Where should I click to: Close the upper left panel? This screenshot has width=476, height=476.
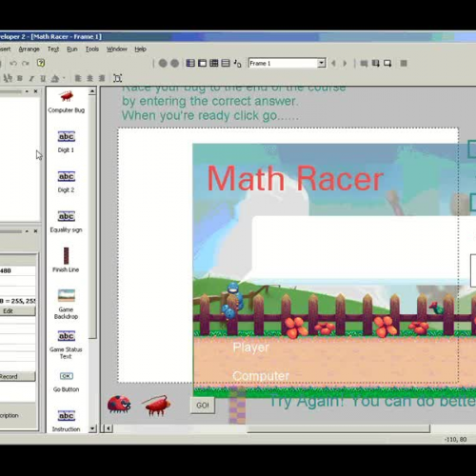(x=35, y=91)
